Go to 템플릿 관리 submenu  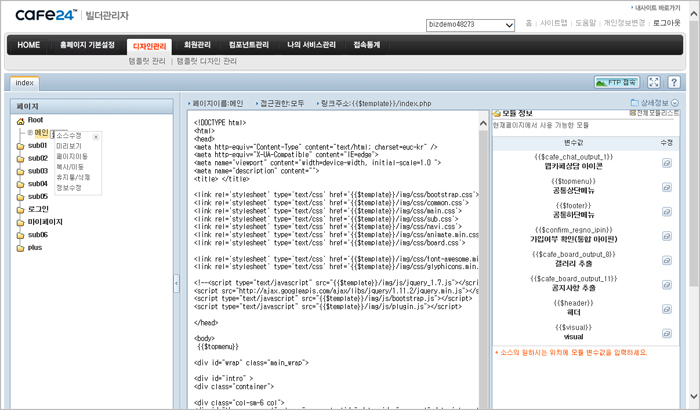click(147, 61)
